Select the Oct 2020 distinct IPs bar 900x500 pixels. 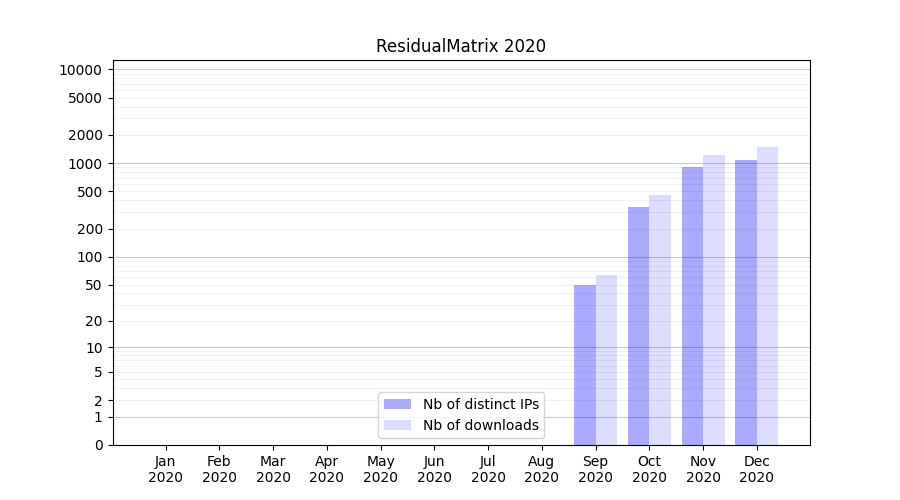click(x=638, y=326)
